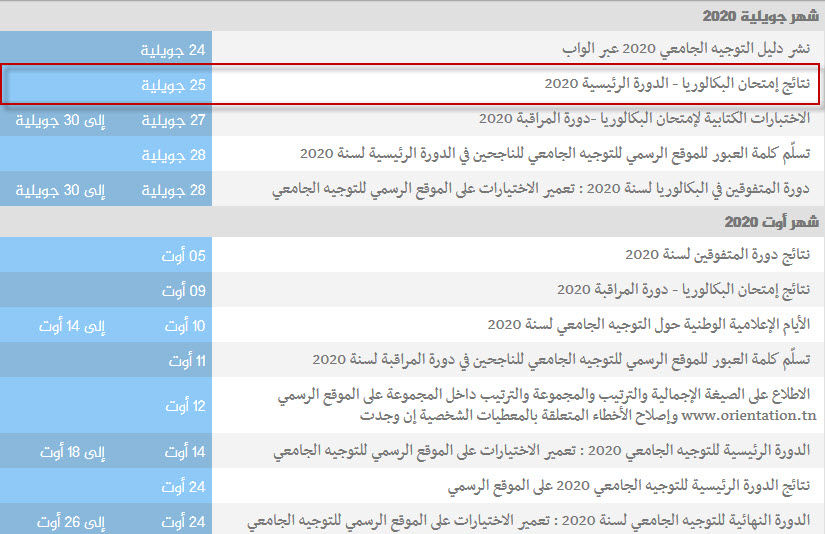Click "28 جويلية" in the تسلّم كلمة العبور row
Screen dimensions: 825x534
pyautogui.click(x=173, y=155)
